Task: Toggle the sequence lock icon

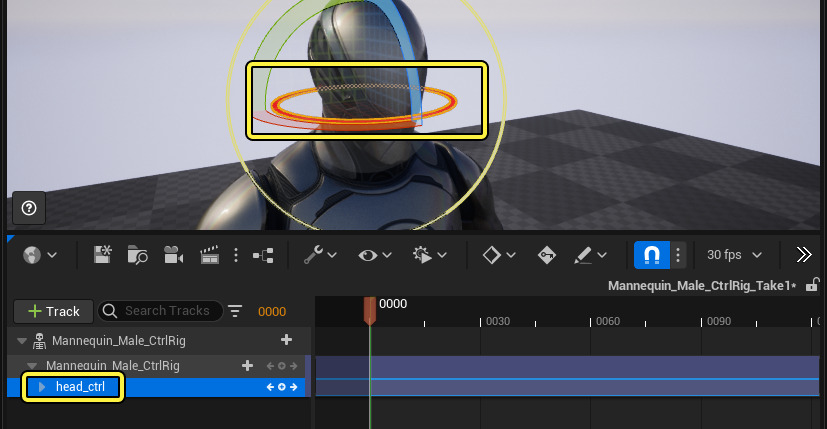Action: (x=812, y=285)
